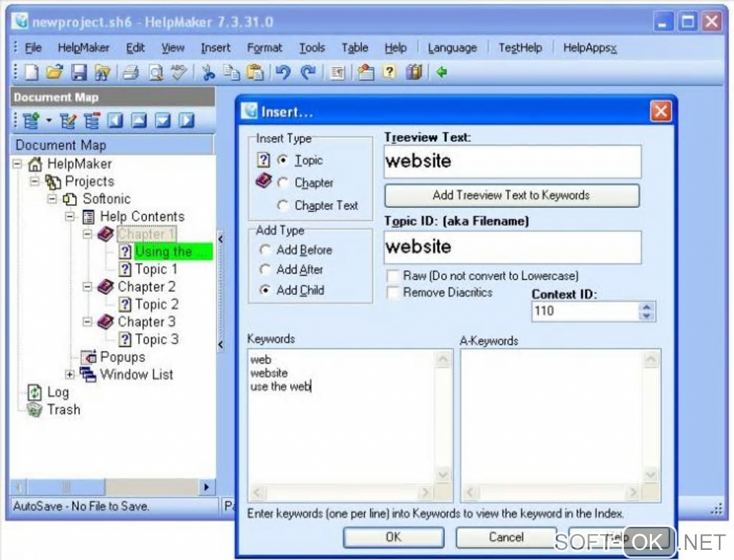
Task: Open the HelpMaker menu
Action: (83, 48)
